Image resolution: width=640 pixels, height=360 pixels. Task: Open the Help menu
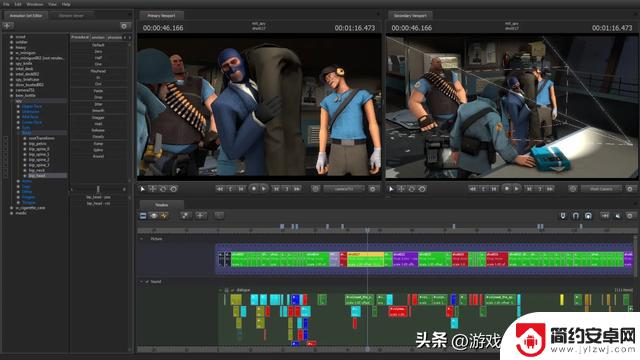tap(66, 4)
